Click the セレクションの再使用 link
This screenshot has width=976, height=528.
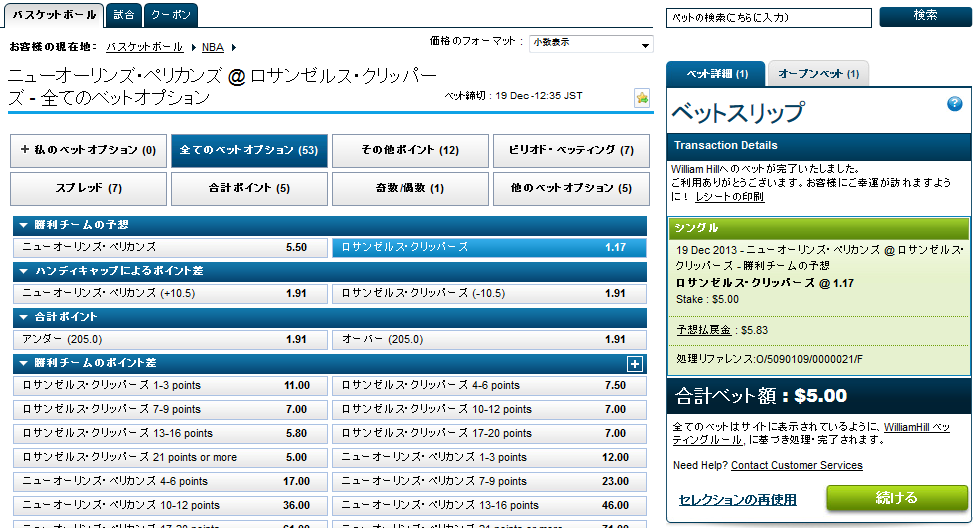(x=737, y=499)
